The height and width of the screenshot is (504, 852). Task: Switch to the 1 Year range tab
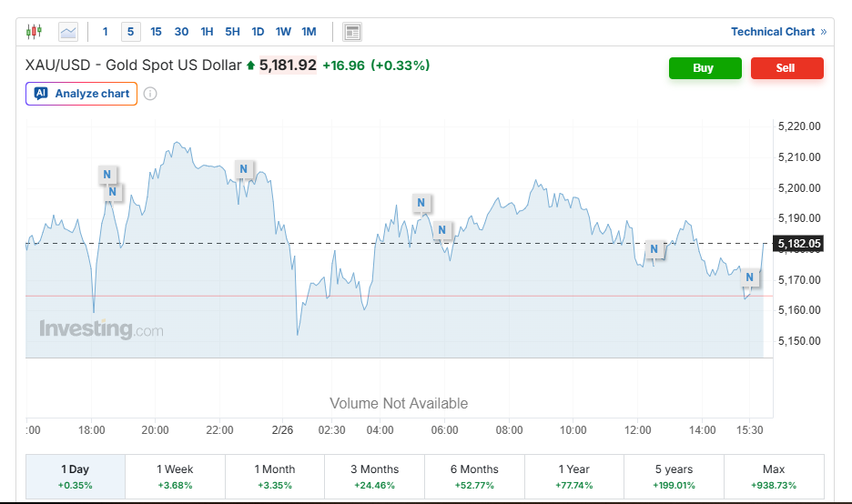(573, 476)
